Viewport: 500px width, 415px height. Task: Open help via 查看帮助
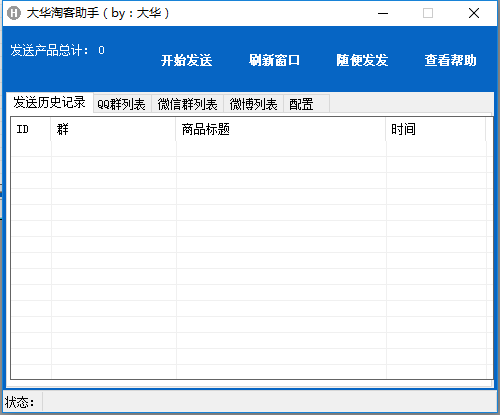450,60
